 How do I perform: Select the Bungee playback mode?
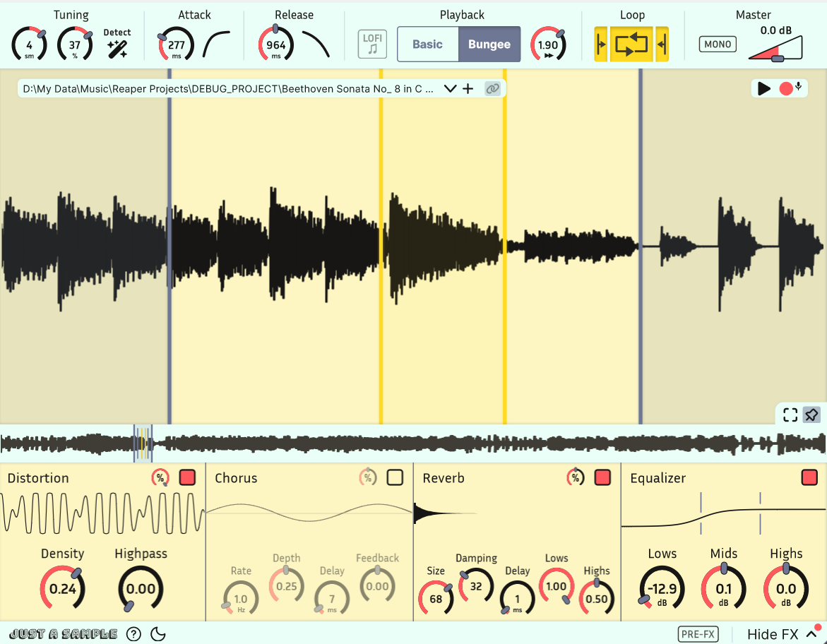[489, 44]
